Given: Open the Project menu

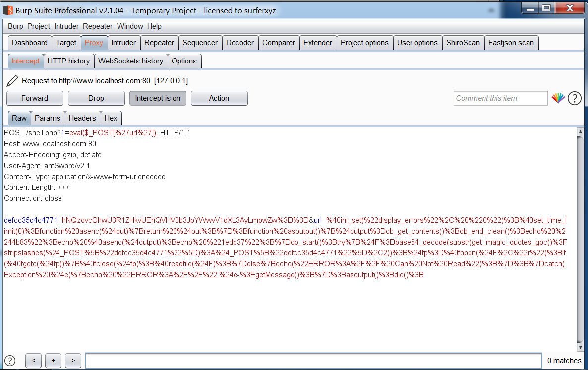Looking at the screenshot, I should [39, 26].
